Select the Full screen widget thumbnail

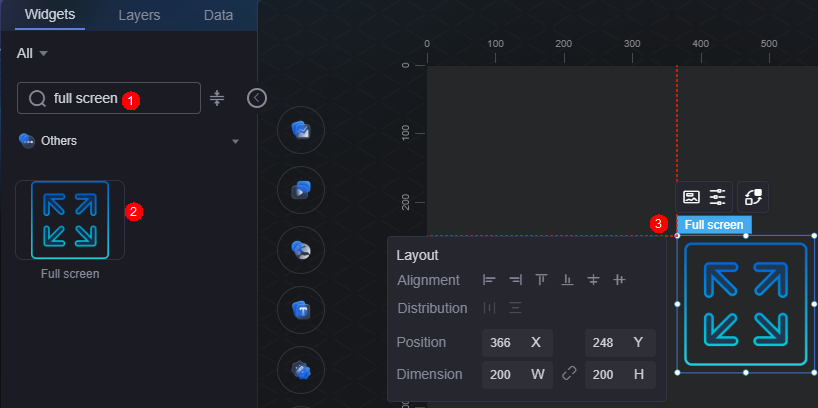[x=70, y=220]
